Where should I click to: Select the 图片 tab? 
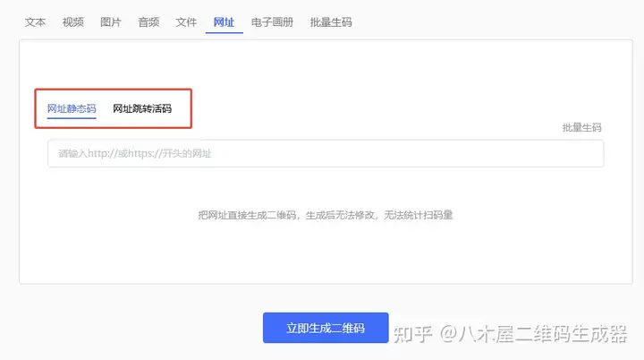click(111, 22)
